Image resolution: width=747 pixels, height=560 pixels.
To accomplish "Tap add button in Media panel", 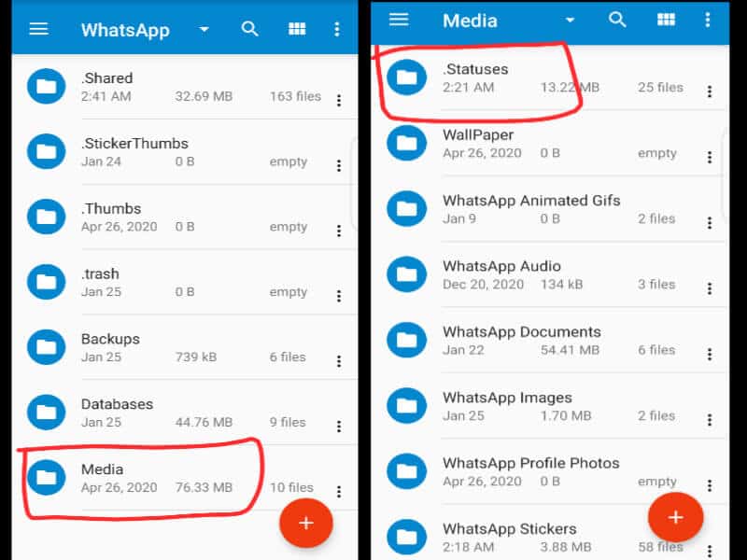I will click(675, 518).
